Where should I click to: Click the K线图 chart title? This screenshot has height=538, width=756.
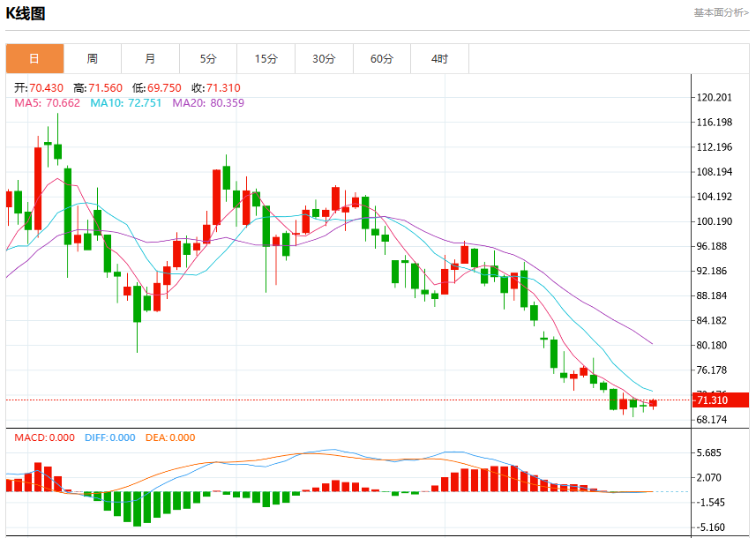26,13
